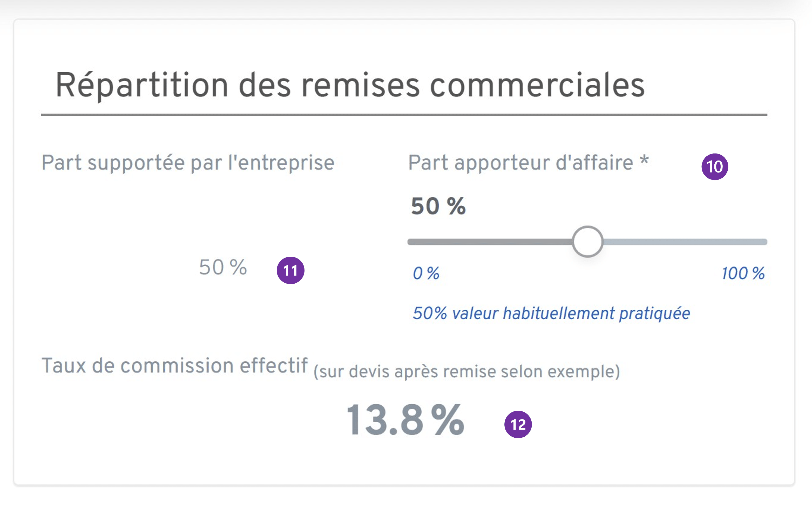
Task: Click the slider track left of the handle
Action: tap(489, 241)
